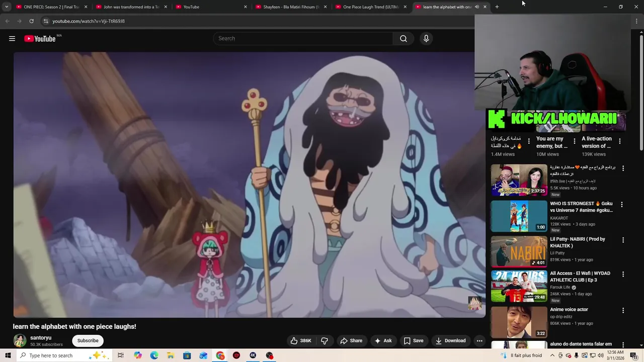Open more actions three-dot menu under video
Viewport: 644px width, 362px height.
pyautogui.click(x=479, y=340)
